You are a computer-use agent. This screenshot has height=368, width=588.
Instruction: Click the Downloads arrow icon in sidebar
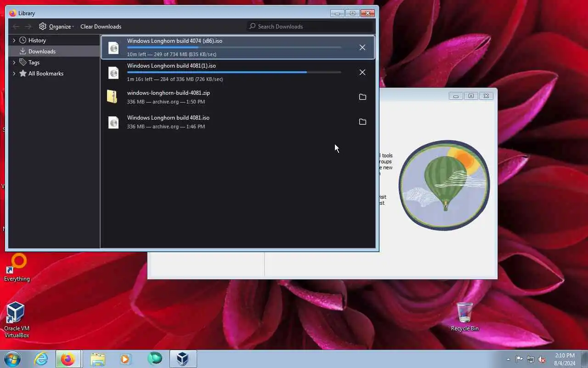click(x=23, y=51)
